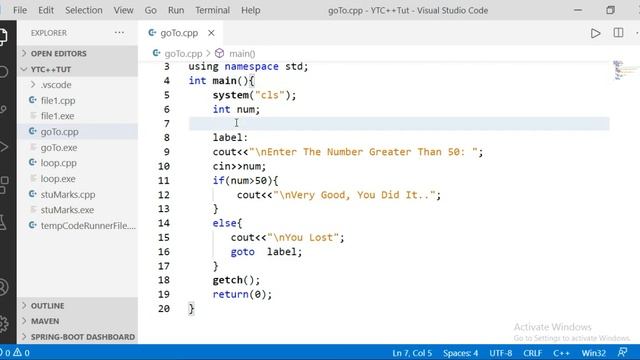640x360 pixels.
Task: Open file1.cpp in the explorer
Action: click(78, 100)
